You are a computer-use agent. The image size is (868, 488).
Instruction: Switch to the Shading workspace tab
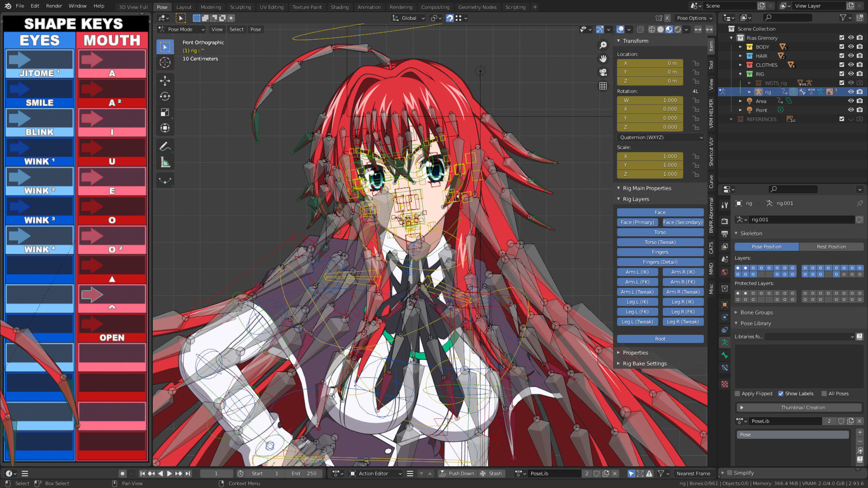pyautogui.click(x=340, y=7)
